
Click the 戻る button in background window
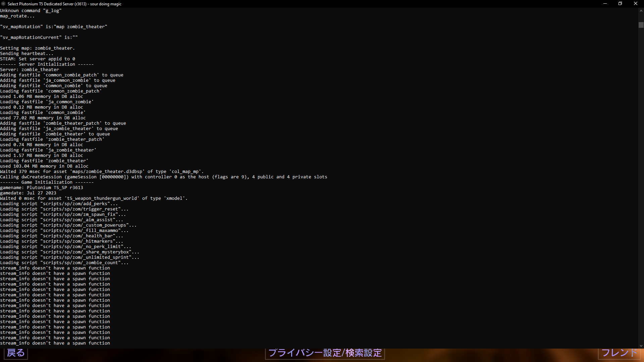(x=16, y=353)
